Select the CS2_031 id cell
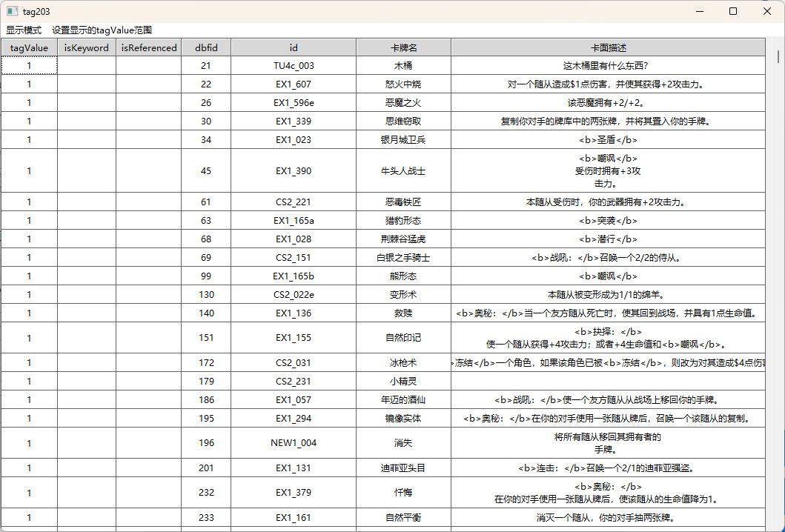Image resolution: width=785 pixels, height=532 pixels. click(294, 362)
